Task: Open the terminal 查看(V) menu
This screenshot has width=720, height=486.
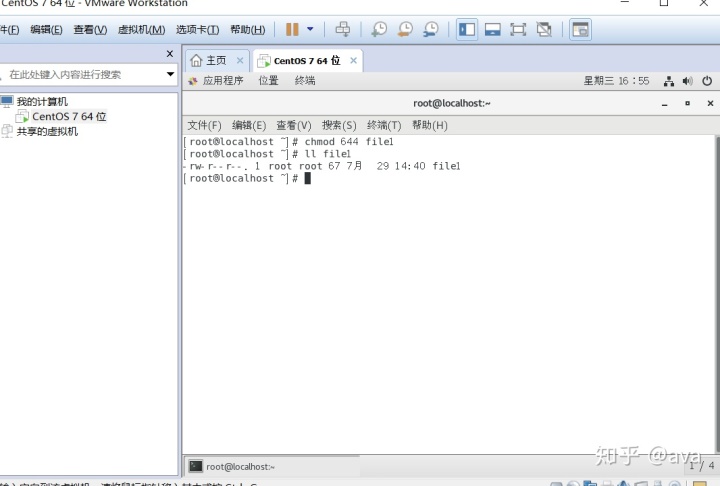Action: point(293,125)
